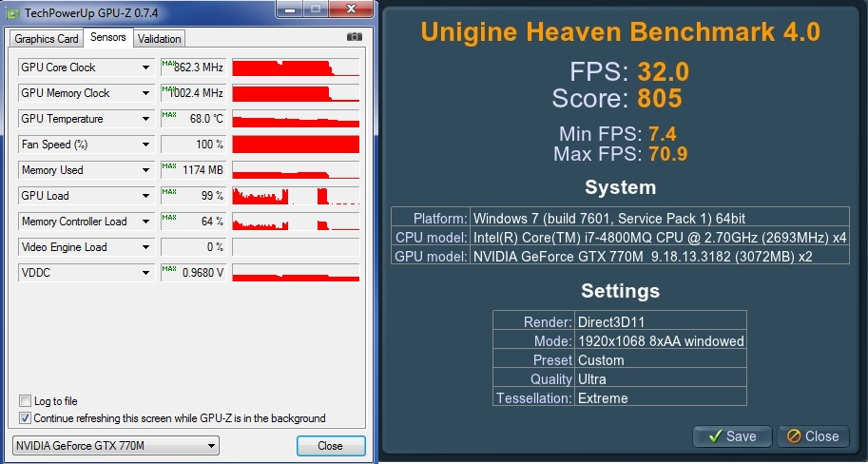Click the Min FPS 7.4 value
The width and height of the screenshot is (868, 464).
661,134
